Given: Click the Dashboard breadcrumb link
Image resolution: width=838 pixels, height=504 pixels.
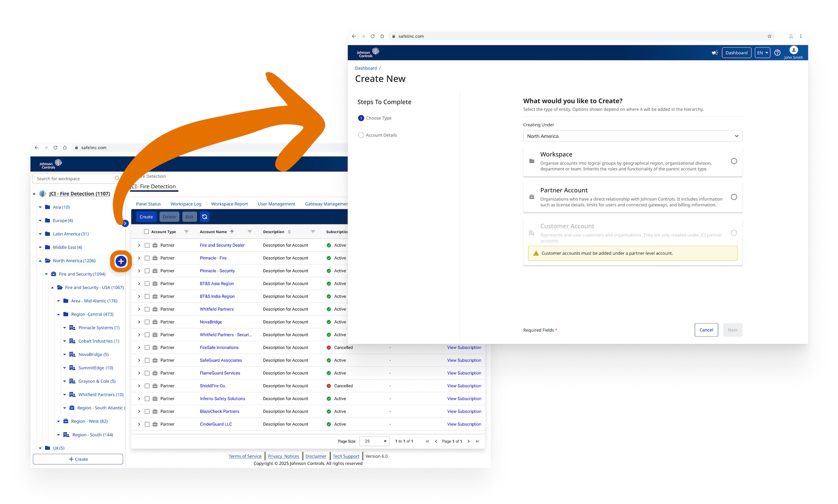Looking at the screenshot, I should pos(366,68).
